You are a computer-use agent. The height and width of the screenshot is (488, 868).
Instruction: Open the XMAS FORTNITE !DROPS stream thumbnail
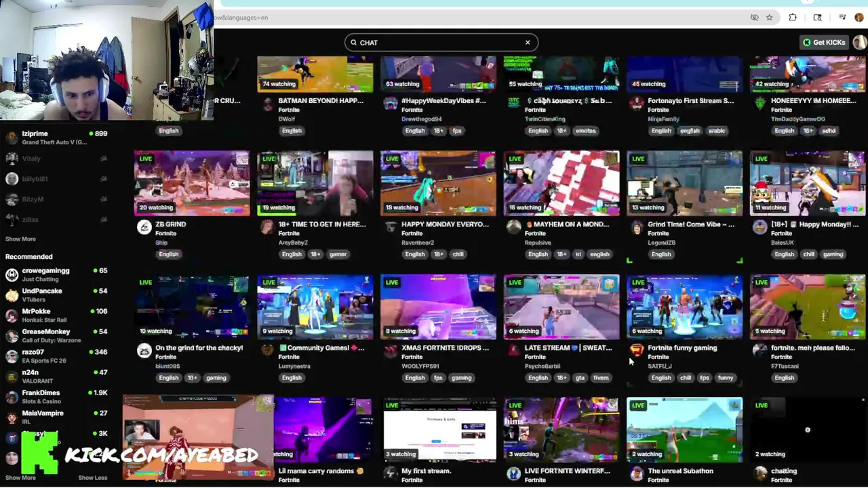click(438, 306)
